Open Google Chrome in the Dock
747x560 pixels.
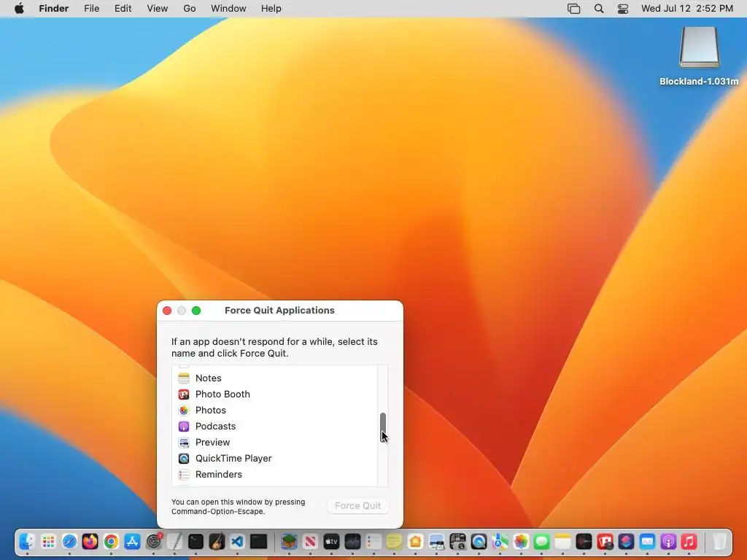[x=111, y=542]
